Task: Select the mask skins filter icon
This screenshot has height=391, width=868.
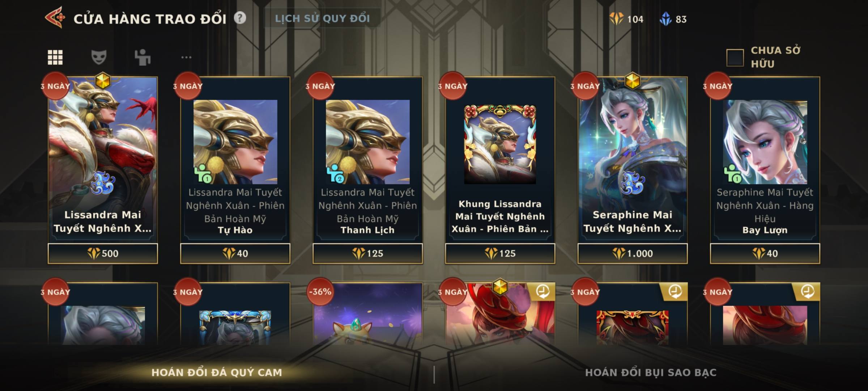Action: pyautogui.click(x=98, y=57)
